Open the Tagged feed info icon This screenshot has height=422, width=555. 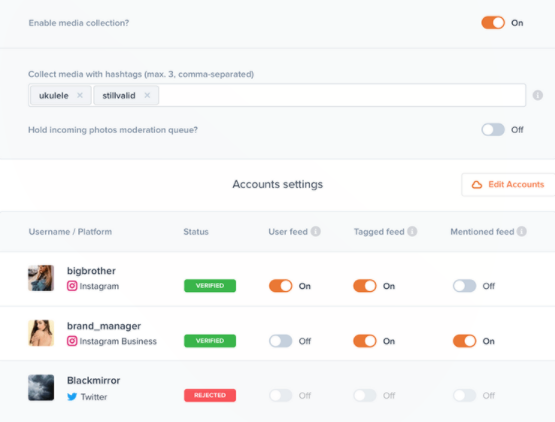[x=412, y=231]
